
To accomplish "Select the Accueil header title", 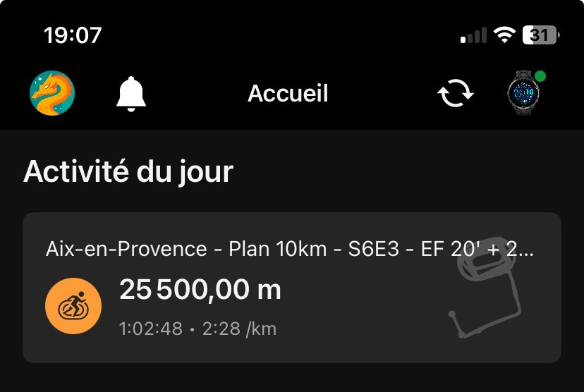I will coord(288,93).
